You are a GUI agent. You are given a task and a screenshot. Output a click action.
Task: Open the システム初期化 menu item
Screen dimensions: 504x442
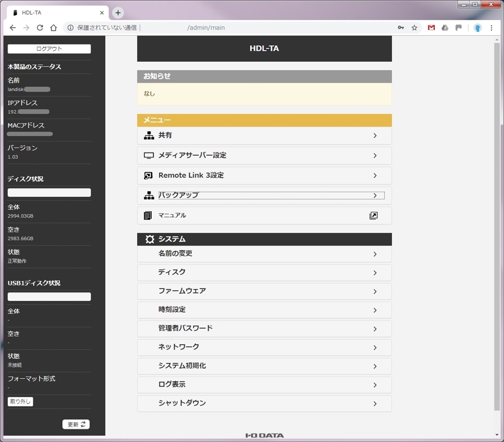click(264, 366)
